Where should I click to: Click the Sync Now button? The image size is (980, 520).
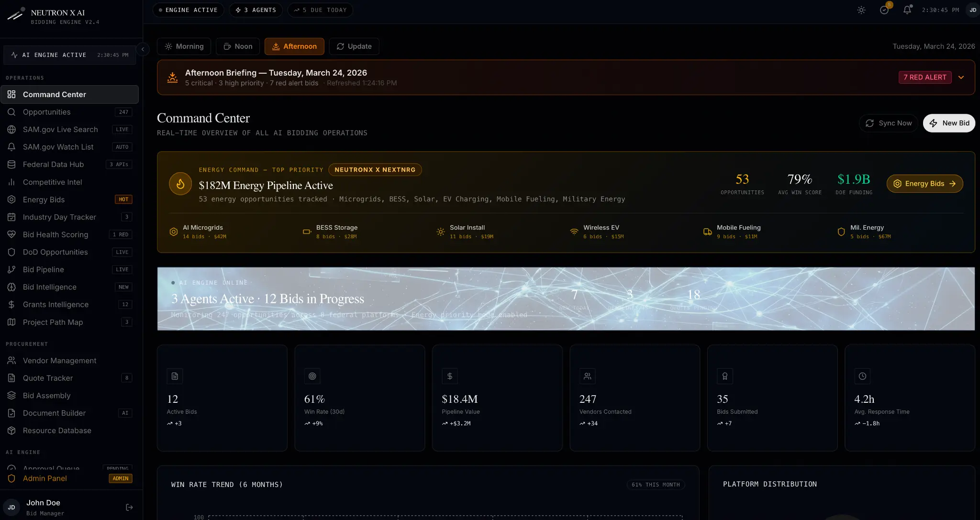click(x=888, y=123)
